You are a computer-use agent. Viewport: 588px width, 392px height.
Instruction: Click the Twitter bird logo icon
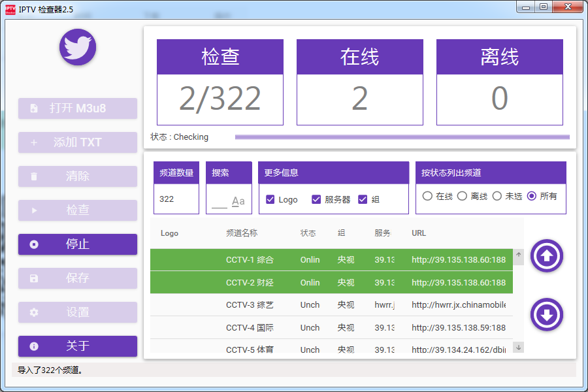78,47
